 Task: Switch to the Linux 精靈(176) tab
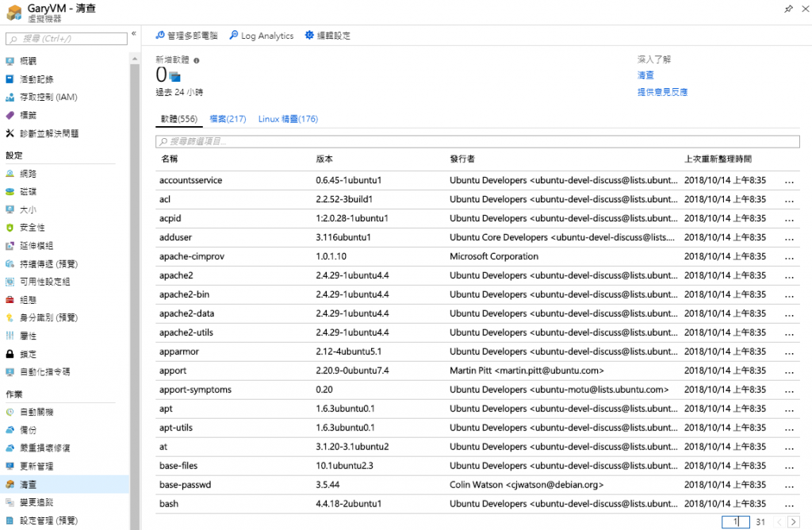[x=288, y=119]
